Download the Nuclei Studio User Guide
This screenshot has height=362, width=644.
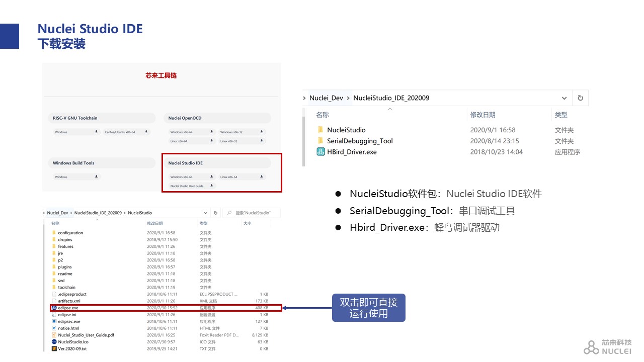212,186
